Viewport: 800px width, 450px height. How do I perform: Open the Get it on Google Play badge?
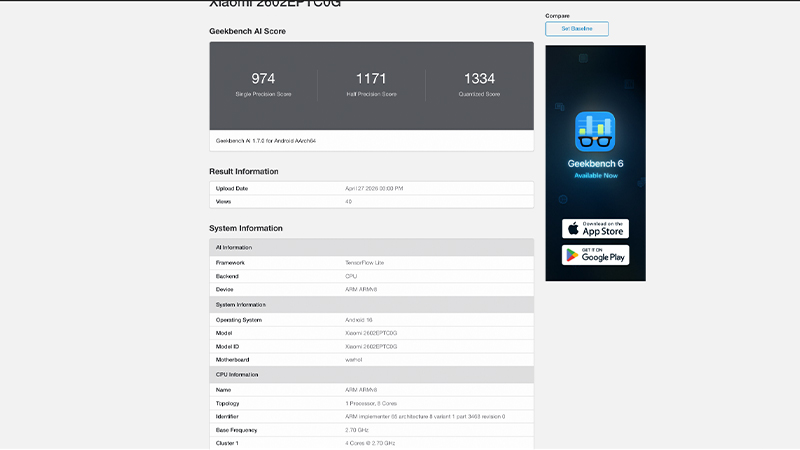coord(595,255)
